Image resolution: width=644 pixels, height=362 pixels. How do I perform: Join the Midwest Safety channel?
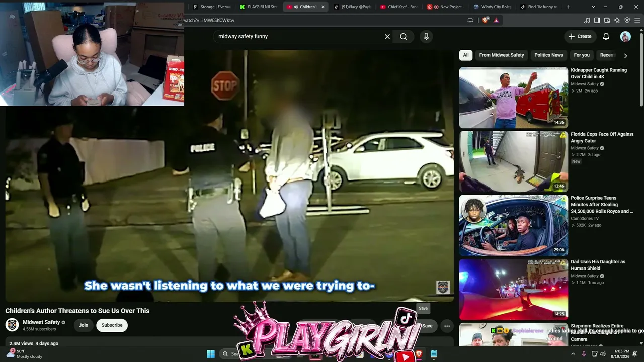(84, 325)
